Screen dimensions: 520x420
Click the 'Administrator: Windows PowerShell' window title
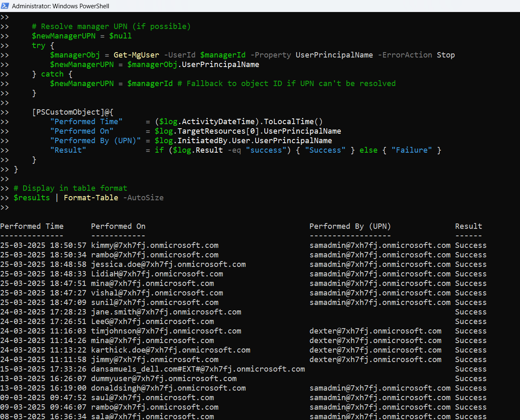click(60, 6)
